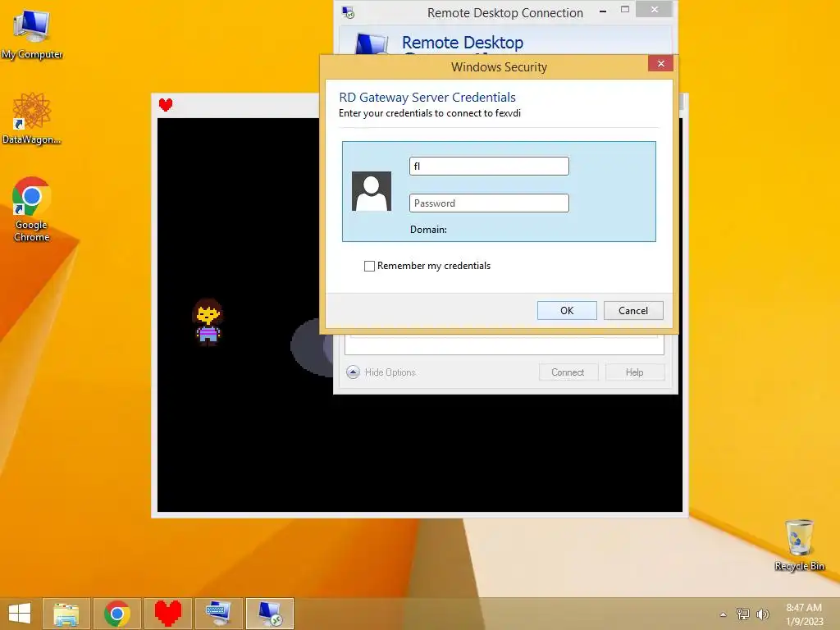Open the on-screen keyboard taskbar app

click(218, 614)
